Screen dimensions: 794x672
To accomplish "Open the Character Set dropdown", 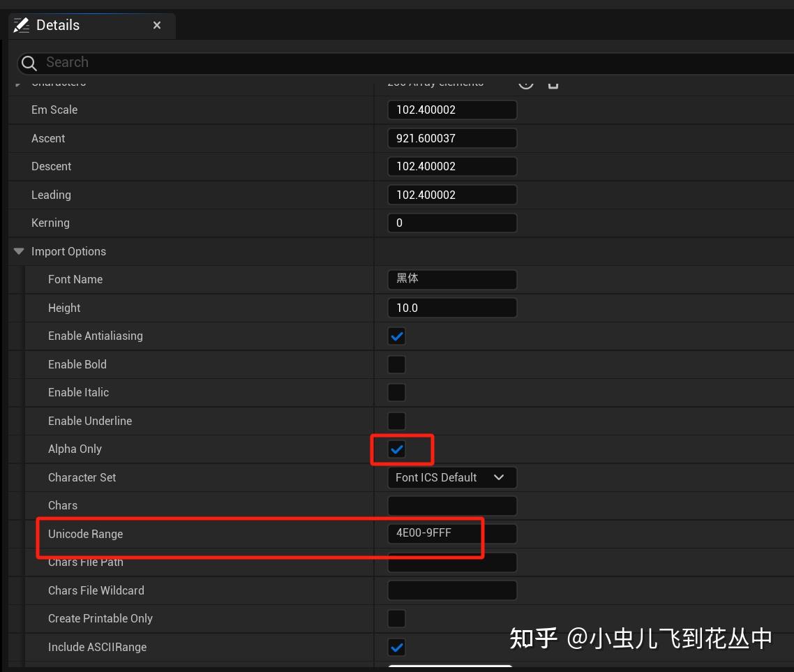I will click(x=452, y=477).
